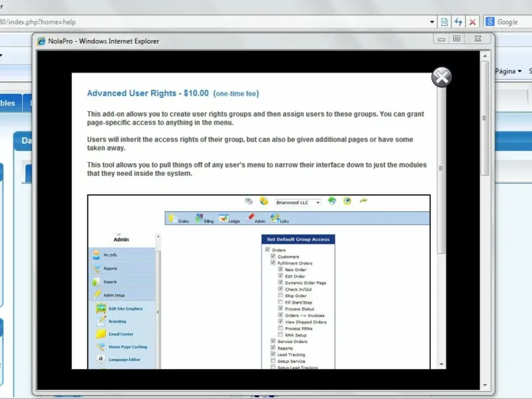Enable the RMA Setup checkbox

(x=281, y=334)
